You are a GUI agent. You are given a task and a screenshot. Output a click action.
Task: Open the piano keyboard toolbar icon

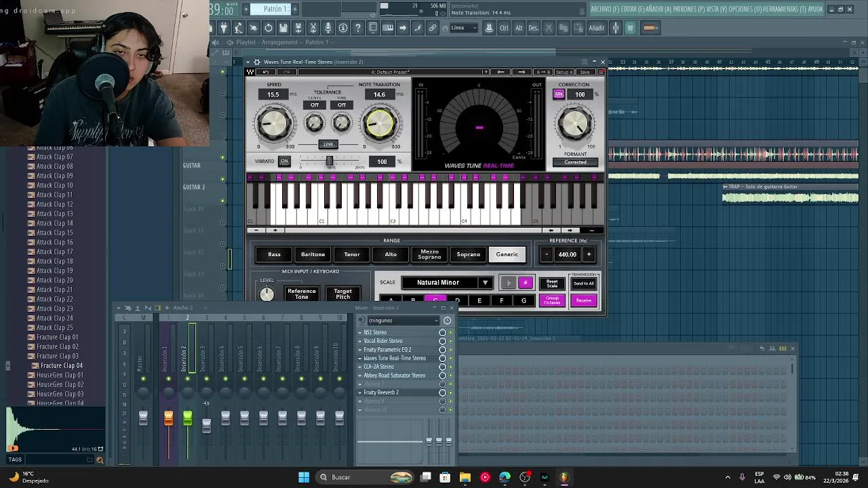click(x=388, y=28)
